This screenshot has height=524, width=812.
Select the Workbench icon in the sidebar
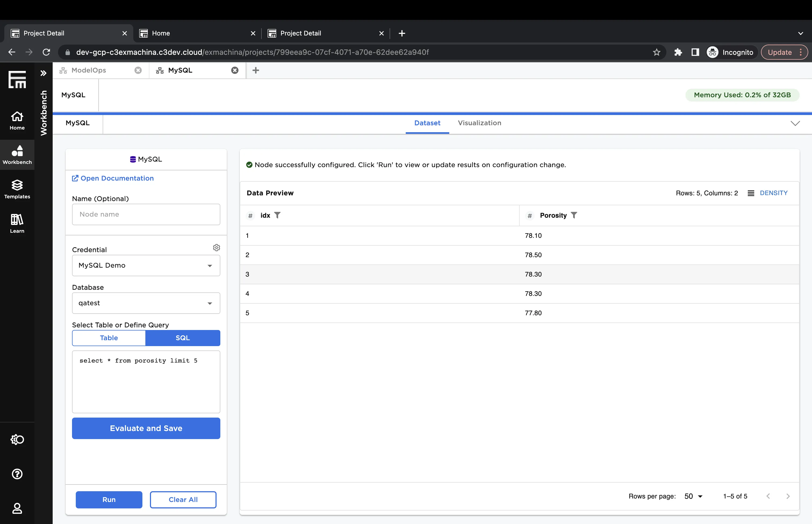click(17, 154)
